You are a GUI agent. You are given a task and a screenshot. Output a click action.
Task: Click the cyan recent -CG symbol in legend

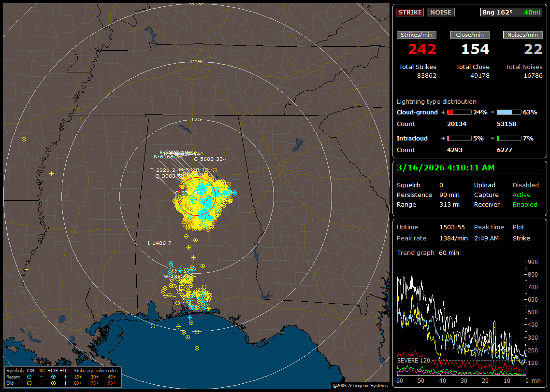pos(29,377)
